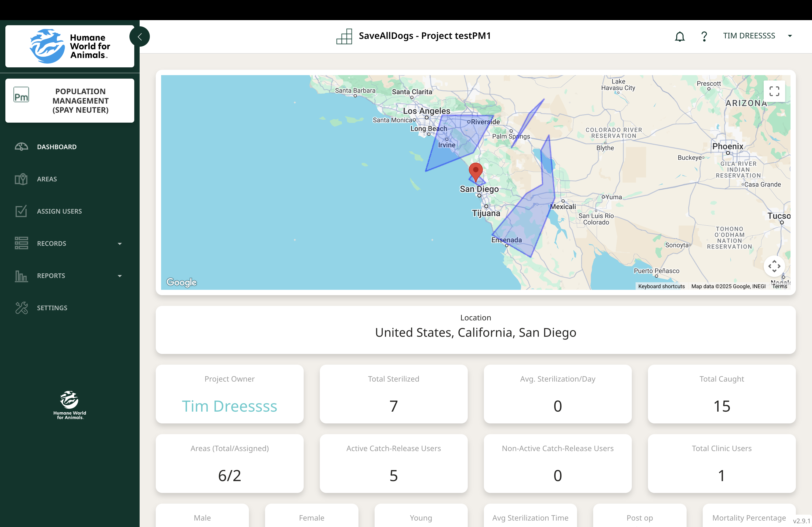Open the TIM DREESSSS user dropdown
812x527 pixels.
(x=790, y=36)
